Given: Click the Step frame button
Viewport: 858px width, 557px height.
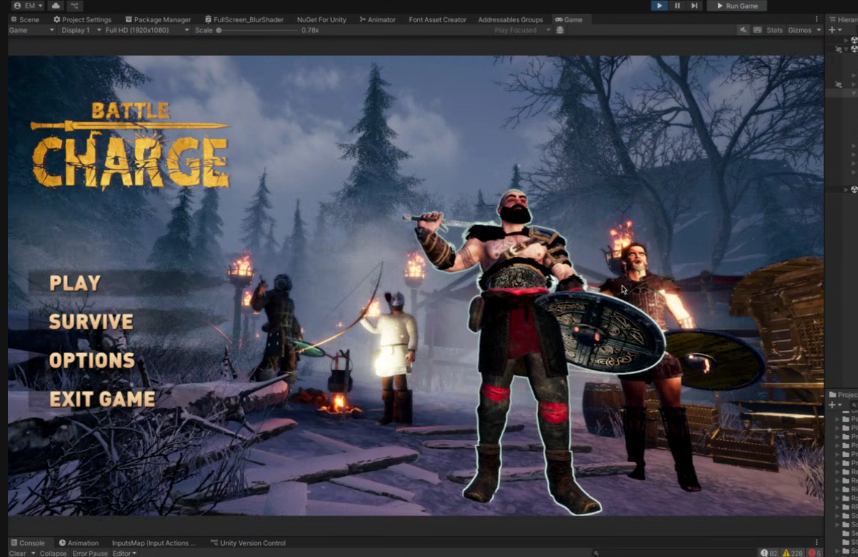Looking at the screenshot, I should pos(694,5).
